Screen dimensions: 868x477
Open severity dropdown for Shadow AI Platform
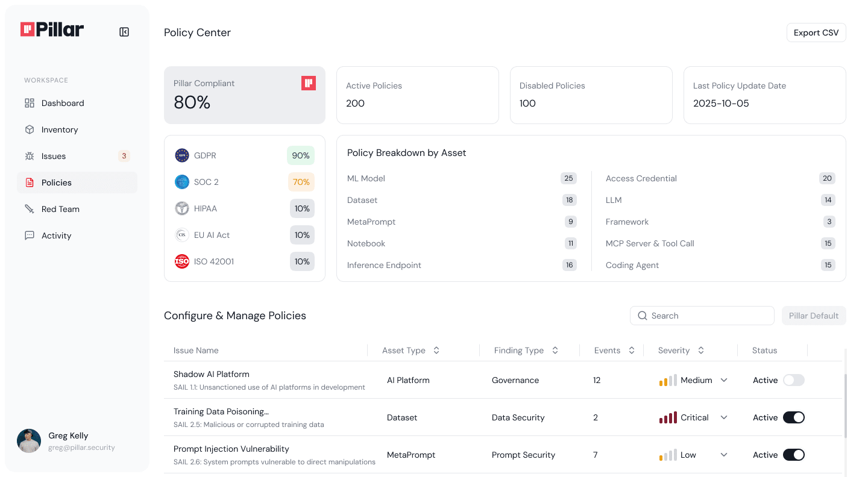pyautogui.click(x=724, y=380)
